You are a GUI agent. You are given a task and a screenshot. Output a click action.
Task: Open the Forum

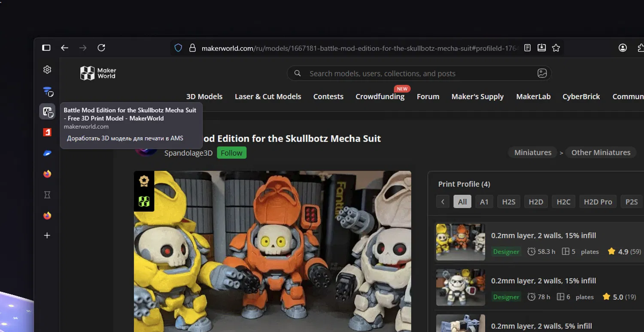click(428, 97)
